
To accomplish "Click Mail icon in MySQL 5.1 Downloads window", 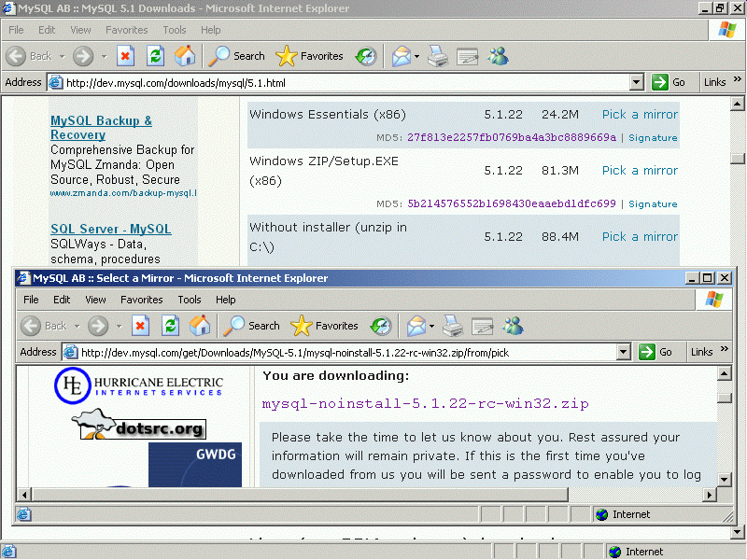I will tap(402, 56).
